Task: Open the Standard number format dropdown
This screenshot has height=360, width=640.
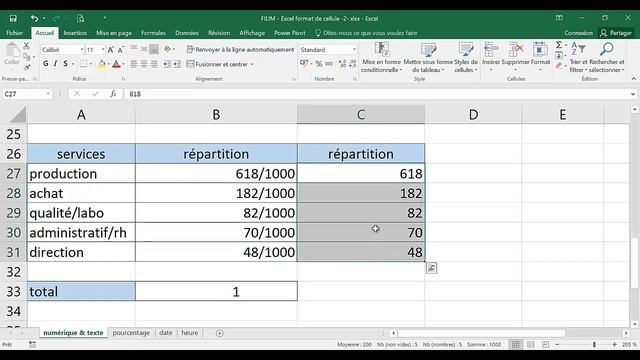Action: coord(354,49)
